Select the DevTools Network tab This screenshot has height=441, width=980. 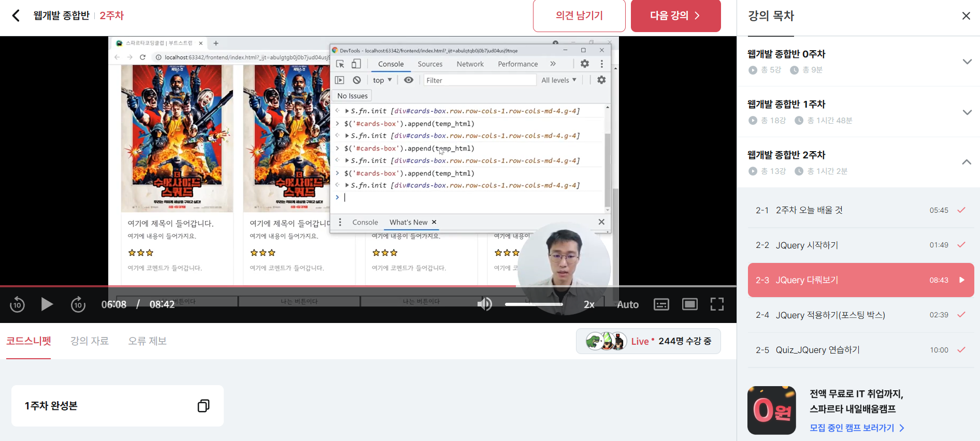pyautogui.click(x=470, y=64)
